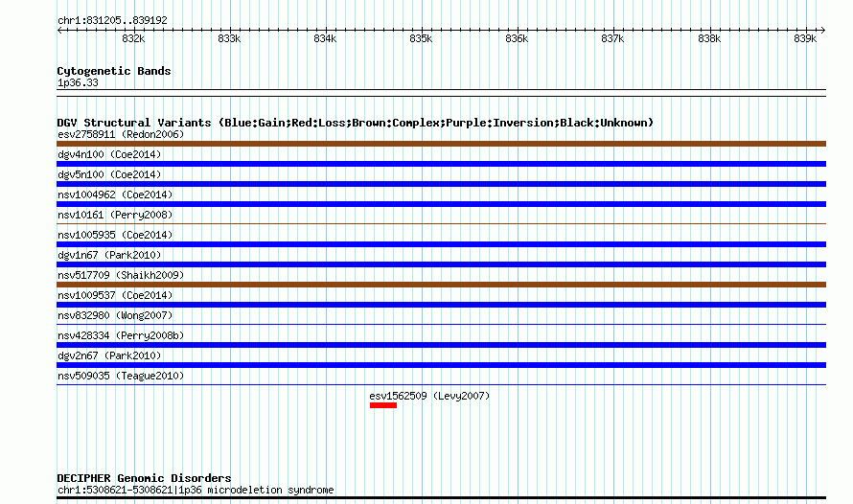
Task: Select the red esv1562509 loss bar
Action: point(383,405)
